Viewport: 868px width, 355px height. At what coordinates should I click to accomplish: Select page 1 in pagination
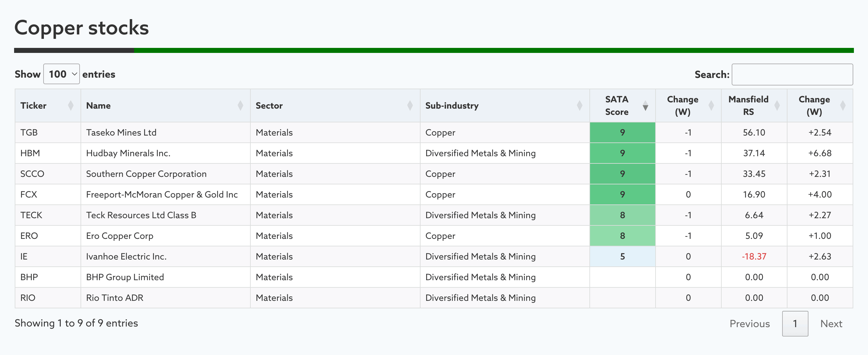pyautogui.click(x=795, y=324)
